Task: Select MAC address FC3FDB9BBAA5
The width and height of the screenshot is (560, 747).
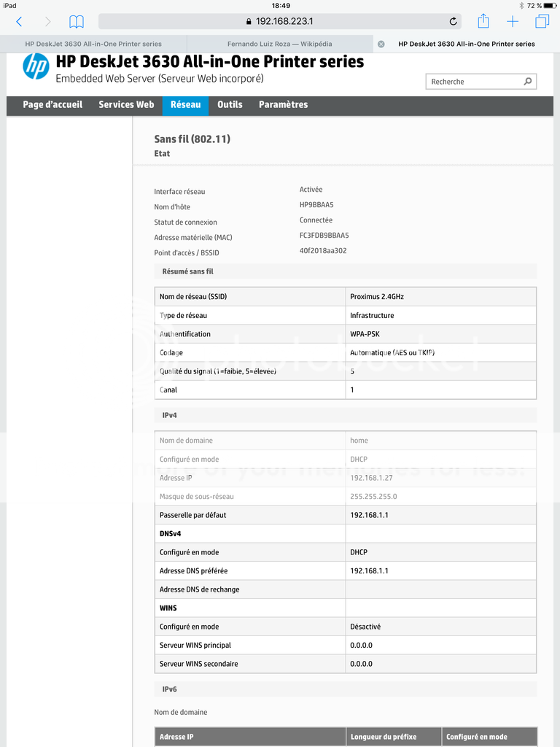Action: [x=324, y=236]
